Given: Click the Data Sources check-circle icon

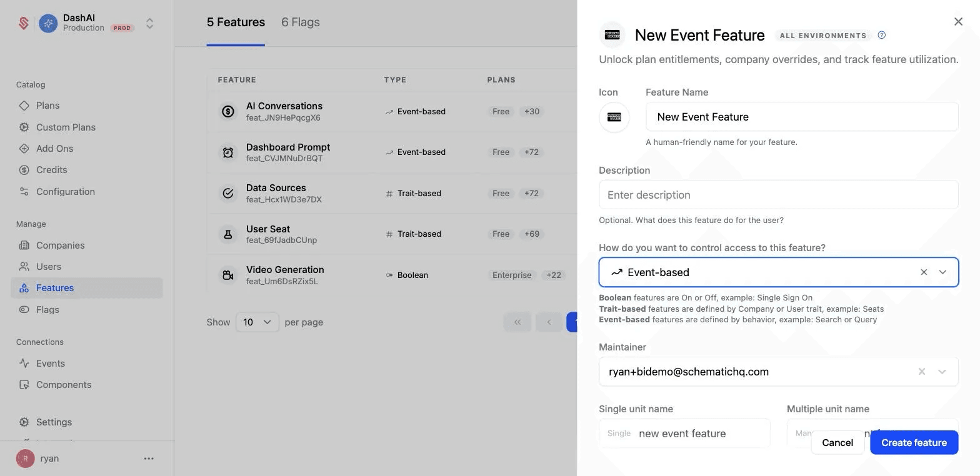Looking at the screenshot, I should point(228,194).
